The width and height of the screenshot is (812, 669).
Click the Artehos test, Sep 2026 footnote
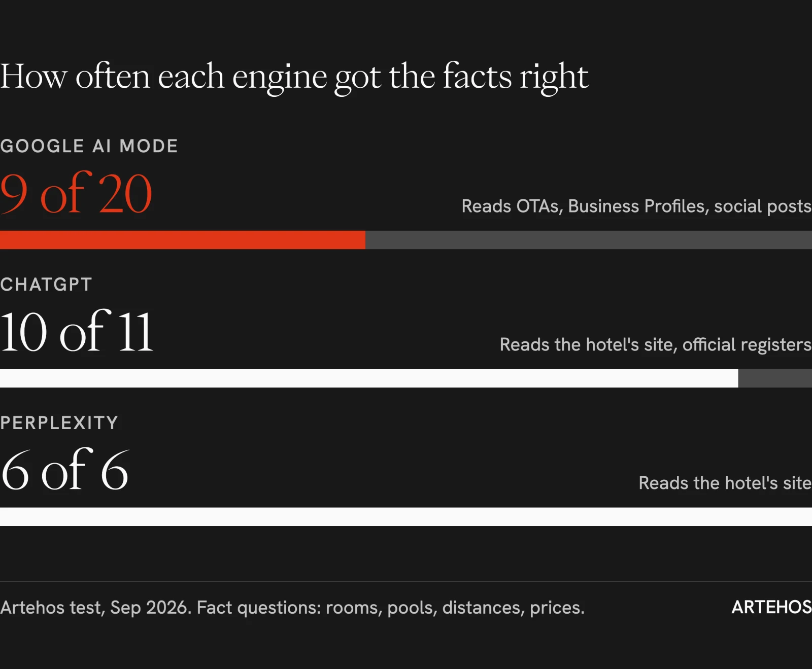[x=292, y=608]
